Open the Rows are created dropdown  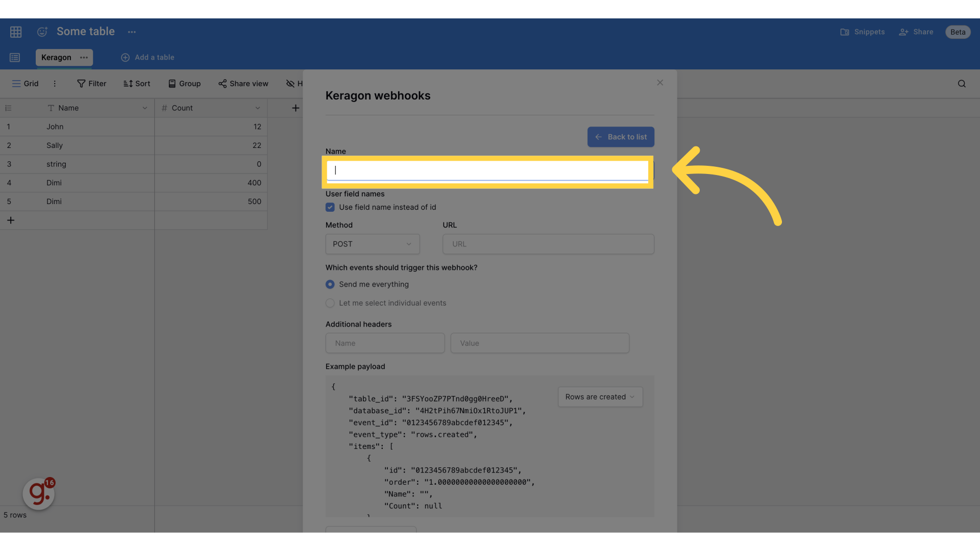click(600, 397)
